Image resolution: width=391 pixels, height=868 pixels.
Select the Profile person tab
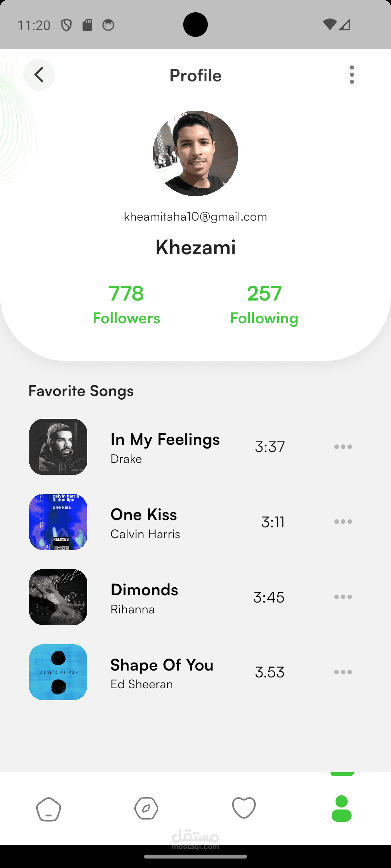click(x=341, y=808)
